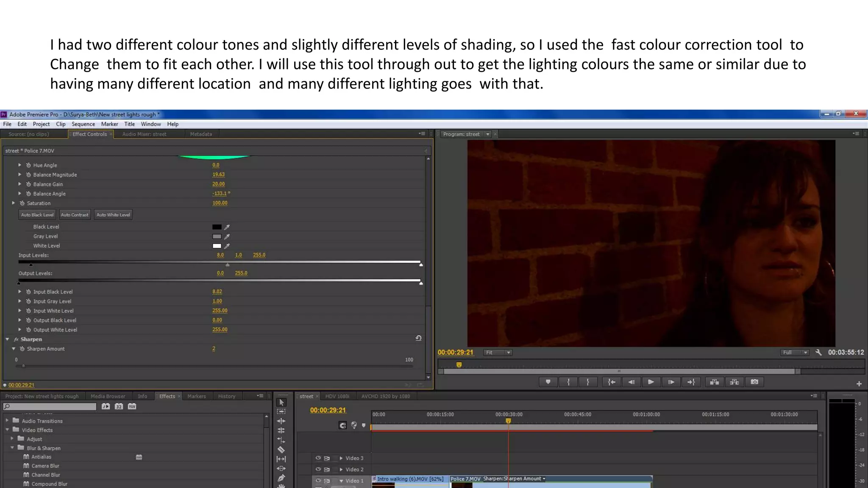Go to Out point
The width and height of the screenshot is (868, 488).
click(x=691, y=382)
